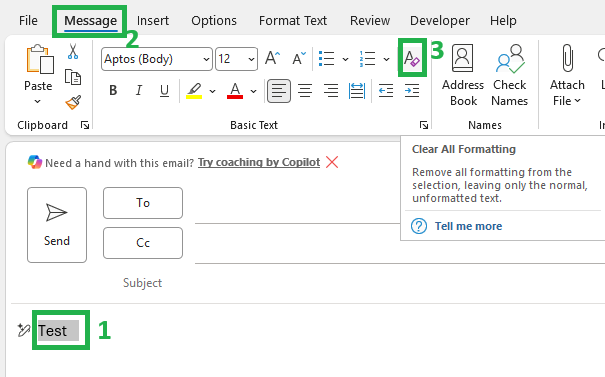Viewport: 605px width, 377px height.
Task: Switch to the Review tab
Action: (x=370, y=20)
